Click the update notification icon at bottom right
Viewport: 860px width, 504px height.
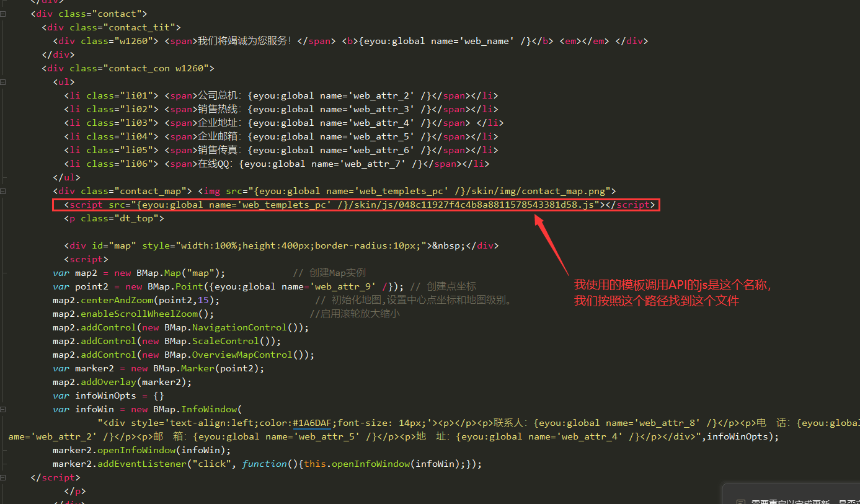click(x=740, y=502)
